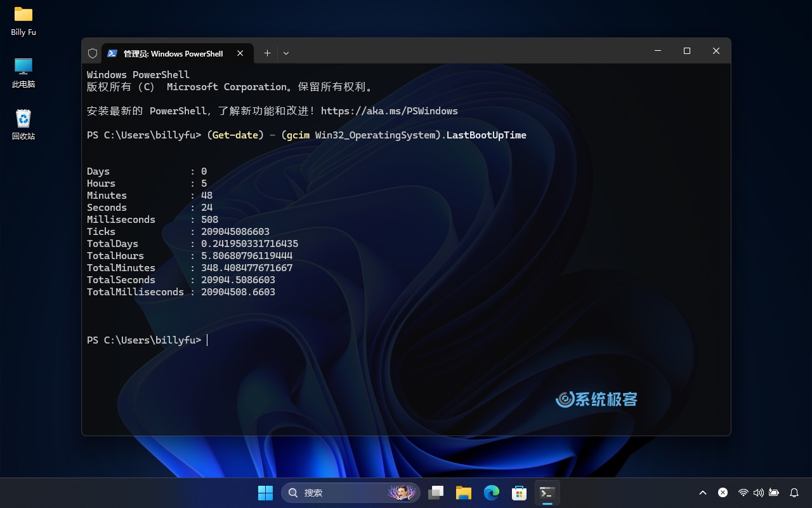Click the TotalHours value 5.80680796119444
This screenshot has width=812, height=508.
coord(247,256)
